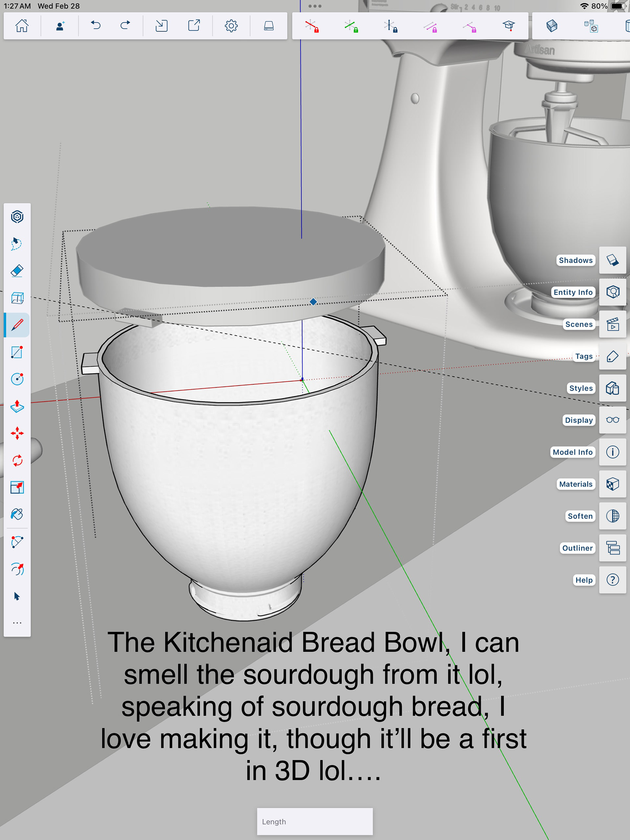Open the Styles panel

(x=612, y=388)
